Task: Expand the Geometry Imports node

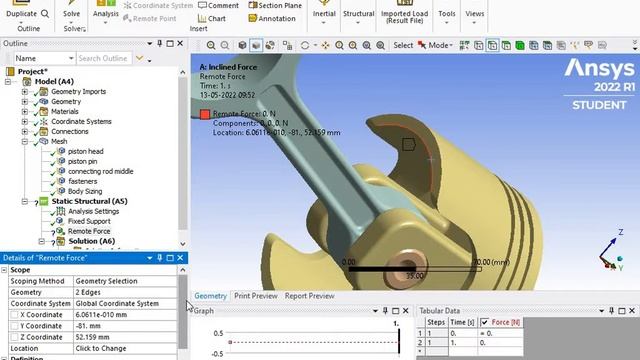Action: coord(24,91)
